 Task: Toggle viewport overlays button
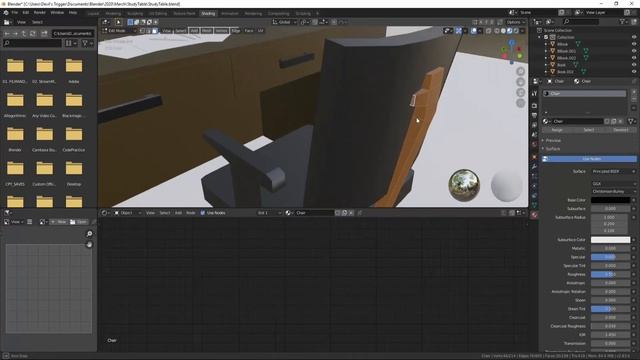click(473, 31)
